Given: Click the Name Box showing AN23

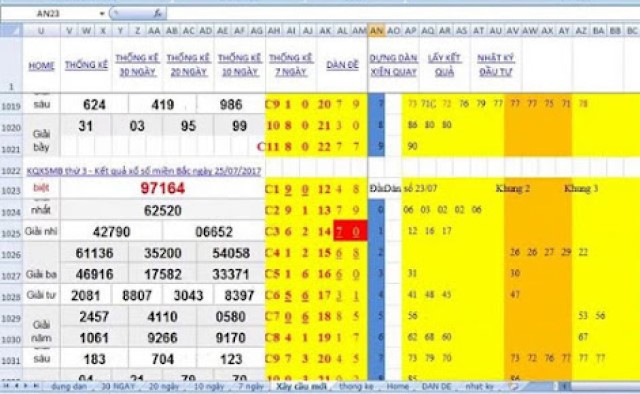Looking at the screenshot, I should [x=49, y=14].
